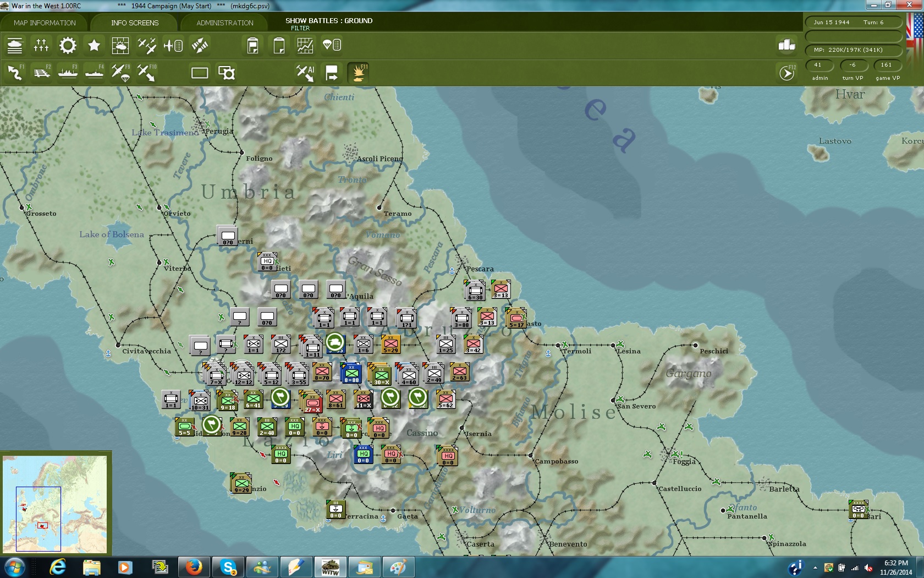Select F2 rail mode icon
924x578 pixels.
coord(41,73)
